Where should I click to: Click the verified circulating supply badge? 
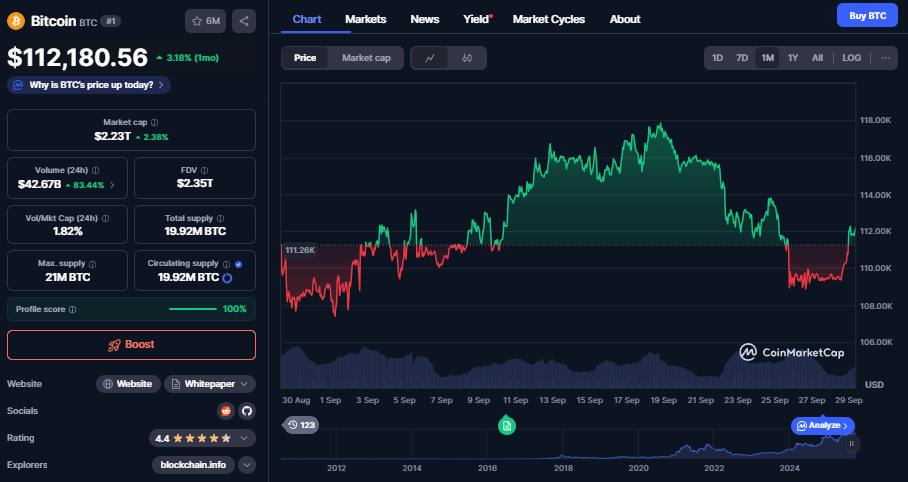[239, 264]
